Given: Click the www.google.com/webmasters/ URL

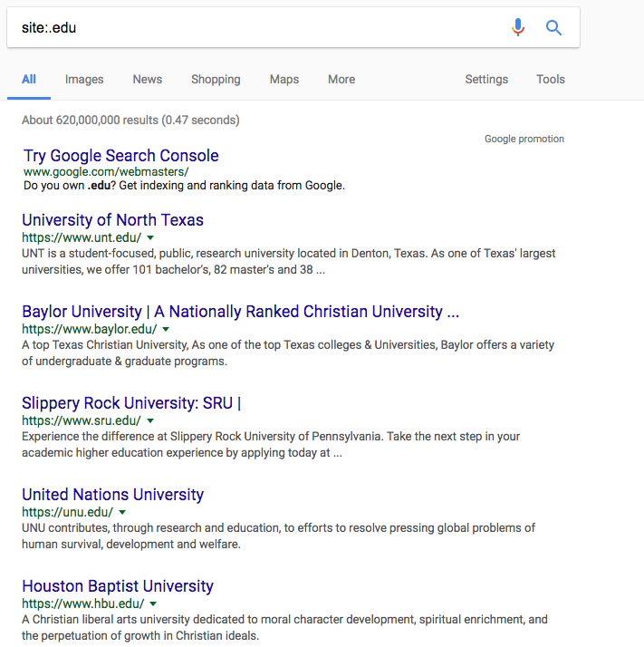Looking at the screenshot, I should tap(106, 171).
